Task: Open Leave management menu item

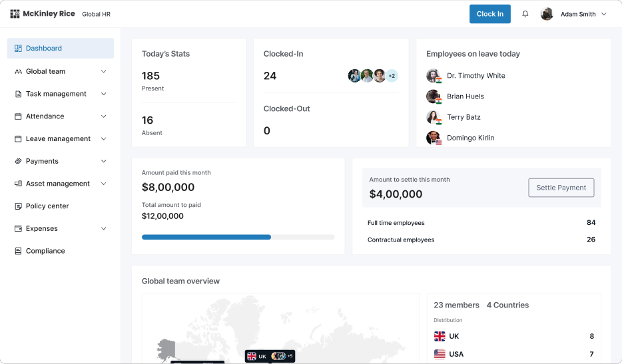Action: coord(61,139)
